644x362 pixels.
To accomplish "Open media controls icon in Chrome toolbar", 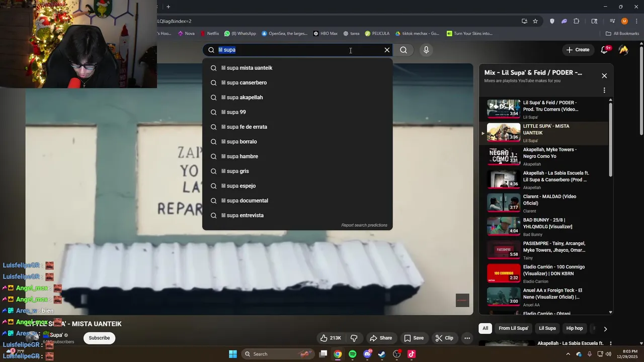I will (612, 21).
